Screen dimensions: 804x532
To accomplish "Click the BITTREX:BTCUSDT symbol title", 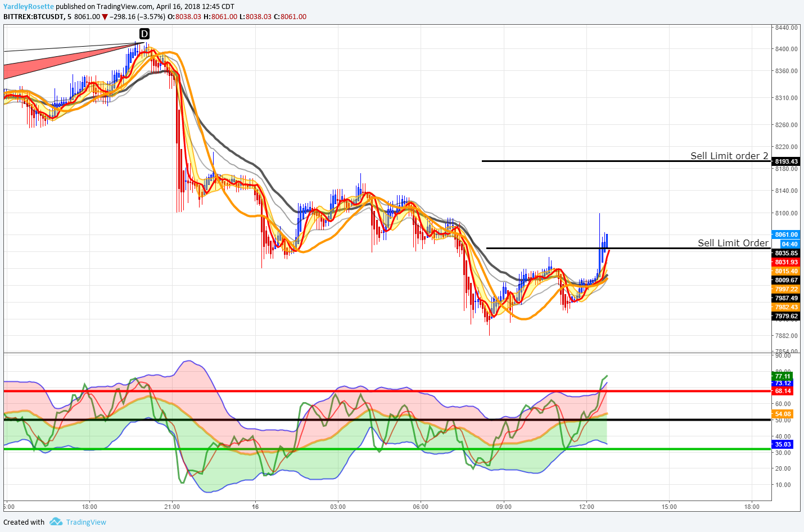I will (34, 17).
